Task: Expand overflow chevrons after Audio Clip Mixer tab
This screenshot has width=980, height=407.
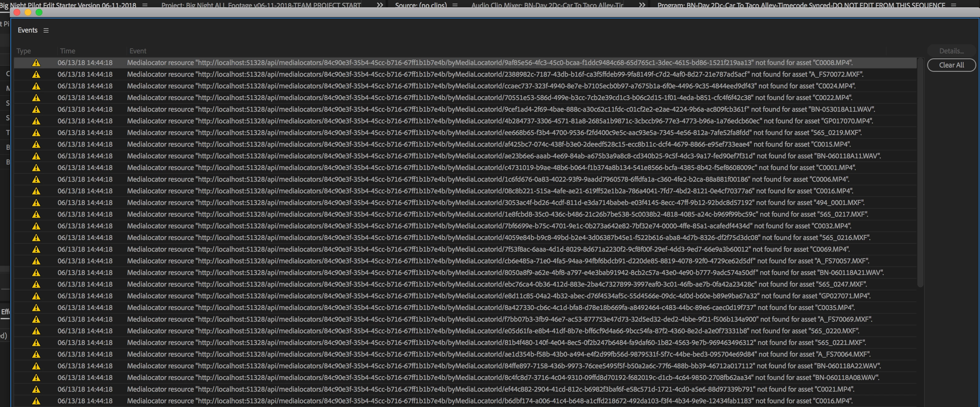Action: [x=642, y=5]
